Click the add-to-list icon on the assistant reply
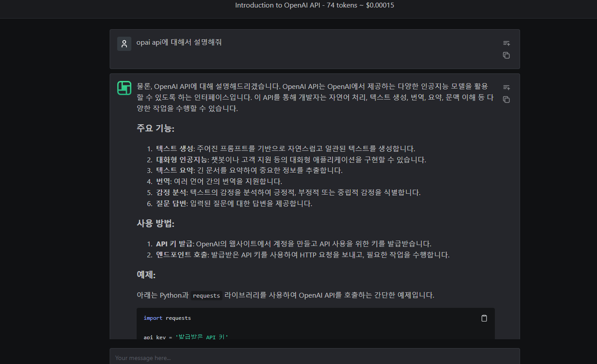Image resolution: width=597 pixels, height=364 pixels. pyautogui.click(x=506, y=87)
